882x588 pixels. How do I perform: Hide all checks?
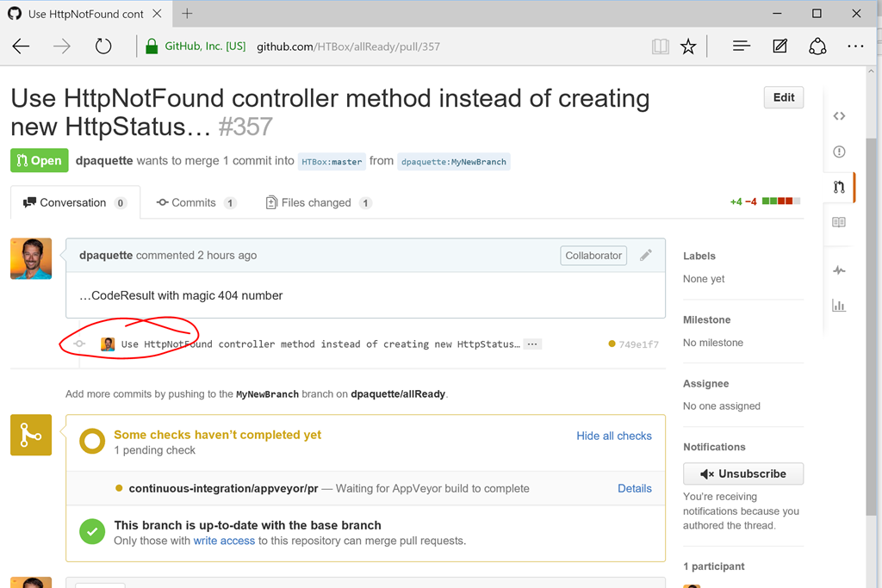tap(614, 436)
